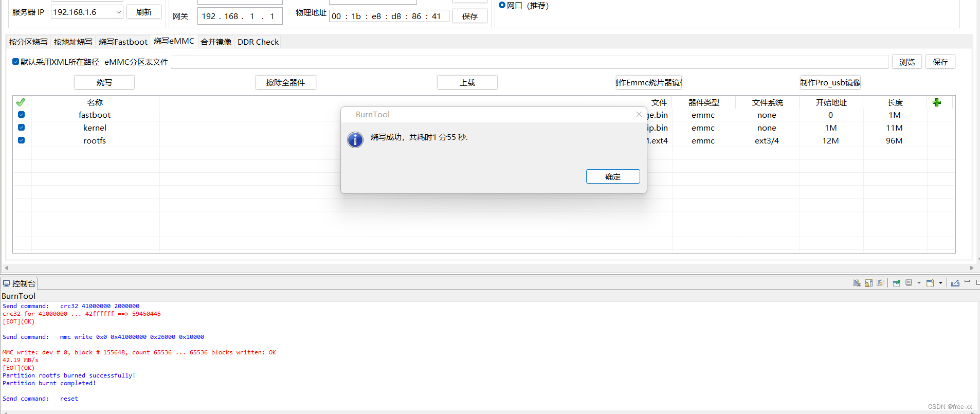
Task: Expand the Open Console dropdown arrow
Action: tap(940, 283)
